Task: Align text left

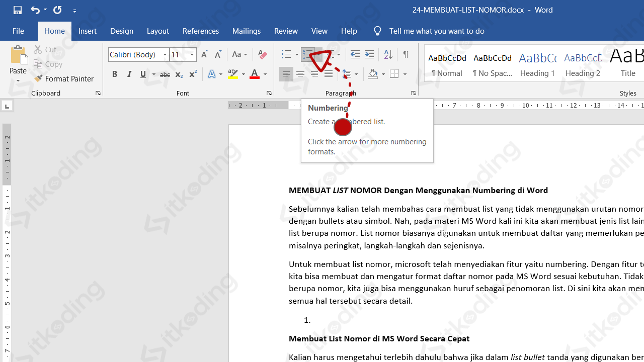Action: [286, 74]
